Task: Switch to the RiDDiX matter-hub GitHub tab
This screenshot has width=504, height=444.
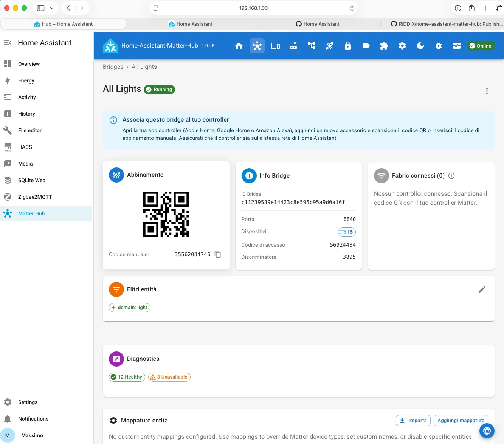Action: (x=446, y=24)
